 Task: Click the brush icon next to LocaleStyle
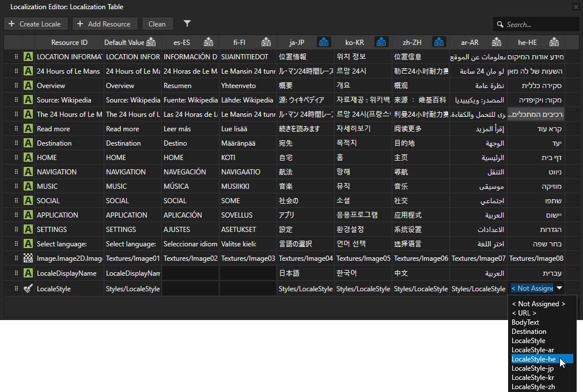click(28, 288)
